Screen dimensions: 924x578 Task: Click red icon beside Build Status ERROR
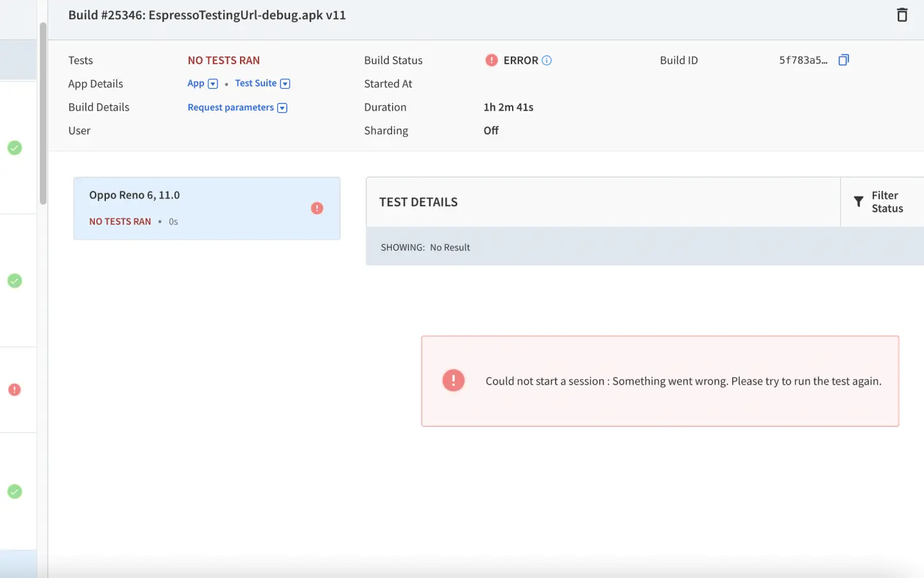tap(492, 60)
